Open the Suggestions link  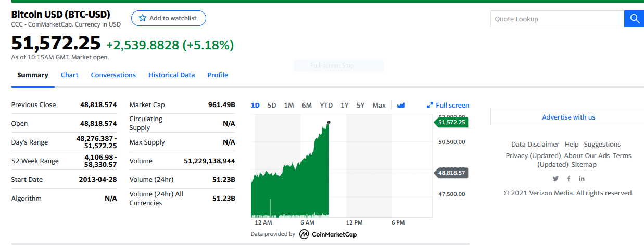[x=602, y=144]
